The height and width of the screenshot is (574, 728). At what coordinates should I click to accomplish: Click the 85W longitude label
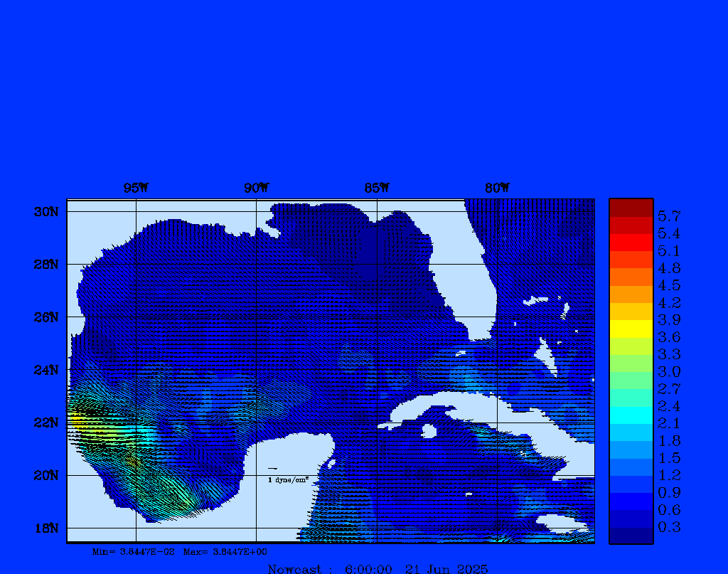click(x=377, y=188)
